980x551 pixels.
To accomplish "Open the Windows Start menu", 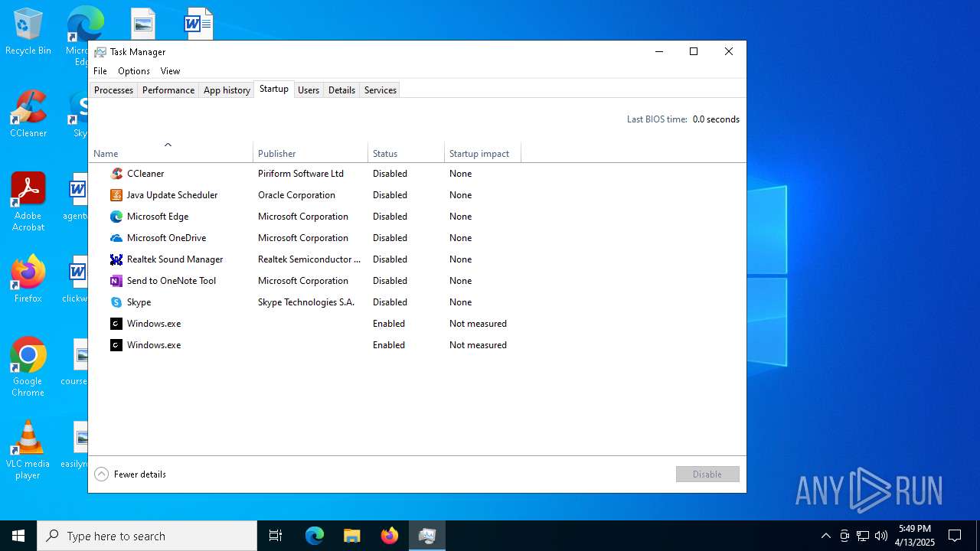I will (18, 536).
